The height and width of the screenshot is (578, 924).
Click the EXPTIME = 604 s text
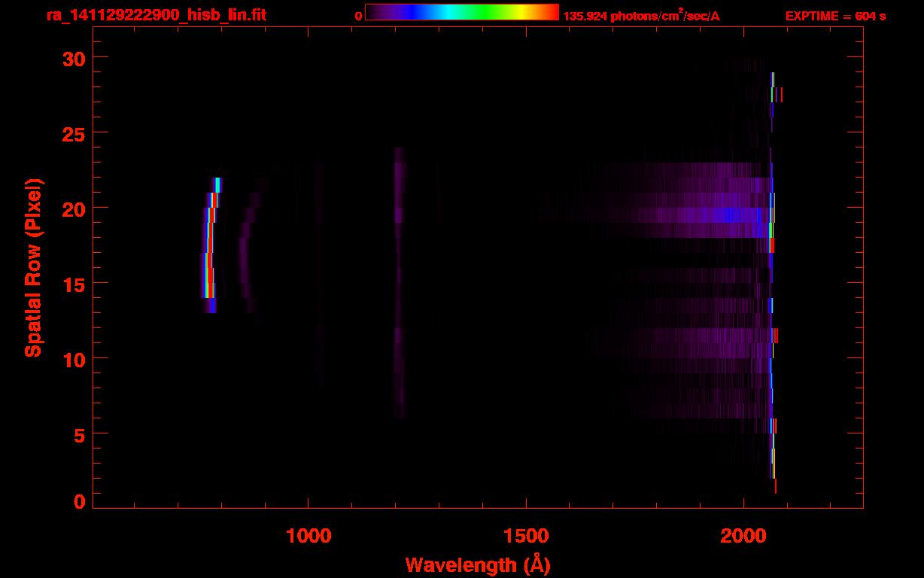[835, 16]
